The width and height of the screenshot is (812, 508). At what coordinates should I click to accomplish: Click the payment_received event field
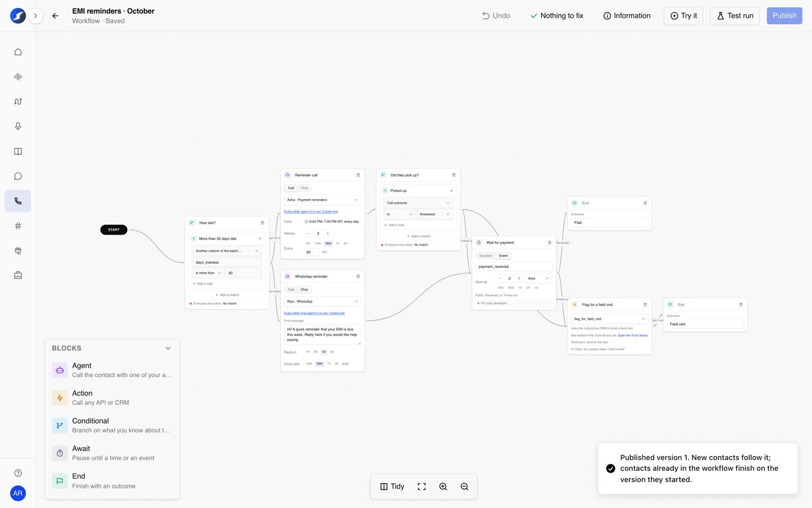[514, 267]
